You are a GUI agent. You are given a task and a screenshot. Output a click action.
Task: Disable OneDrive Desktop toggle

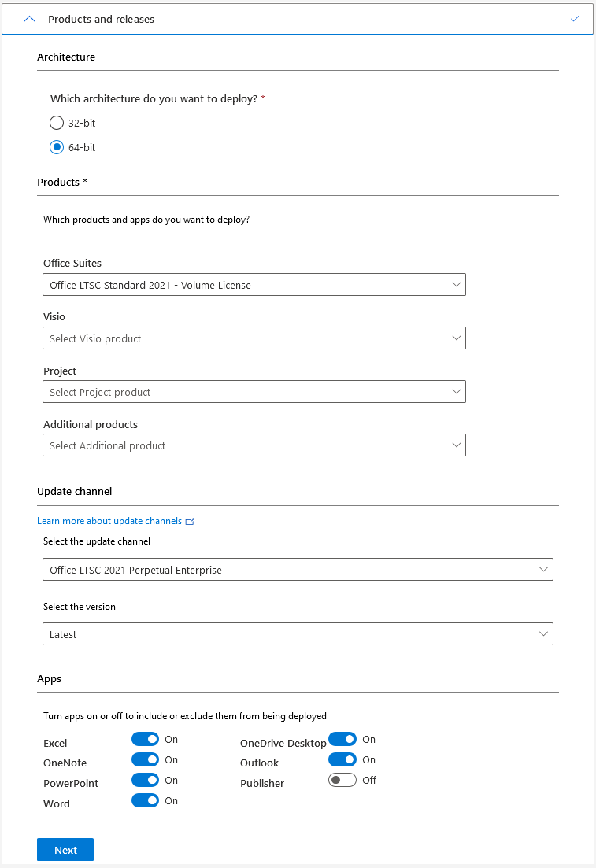point(342,740)
